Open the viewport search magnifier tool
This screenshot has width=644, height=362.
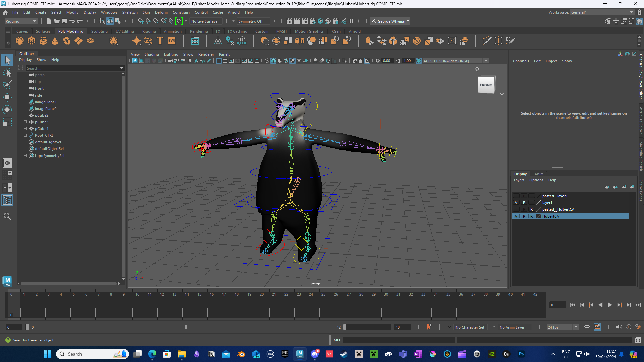[7, 217]
